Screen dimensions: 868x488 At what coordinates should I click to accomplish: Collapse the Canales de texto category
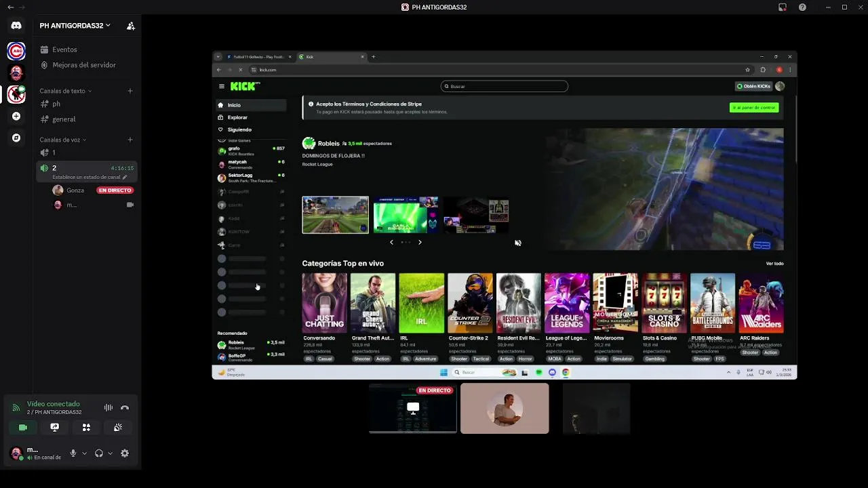(65, 91)
